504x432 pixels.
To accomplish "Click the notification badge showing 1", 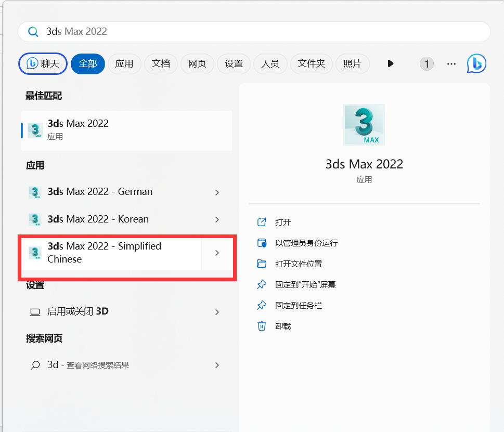I will pyautogui.click(x=427, y=63).
